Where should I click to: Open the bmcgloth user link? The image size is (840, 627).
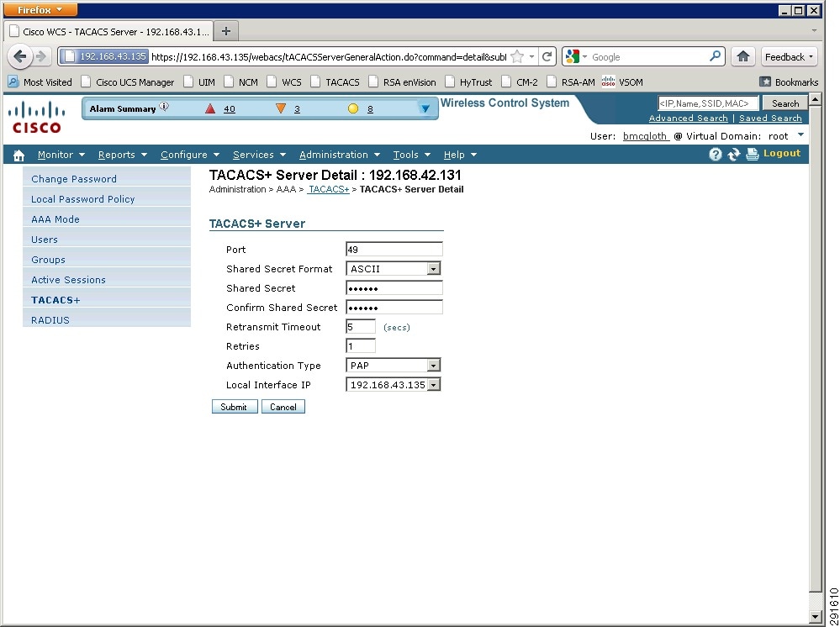(645, 136)
